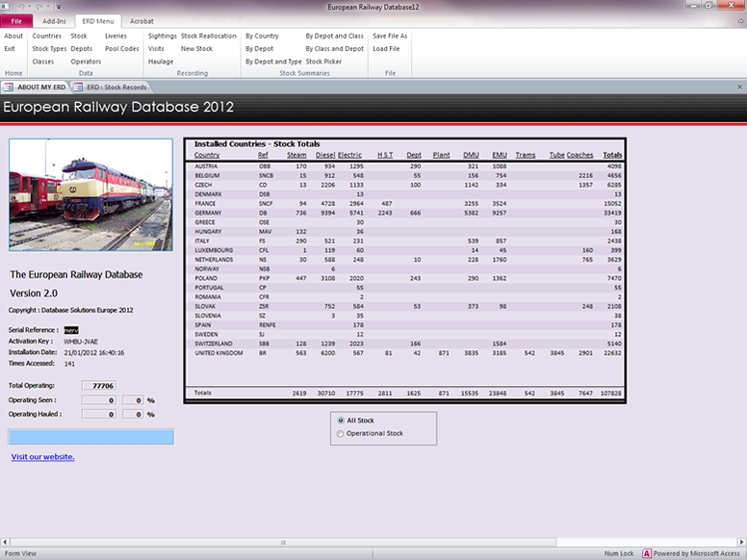Open Depots in the Data group
The height and width of the screenshot is (560, 747).
click(x=82, y=48)
